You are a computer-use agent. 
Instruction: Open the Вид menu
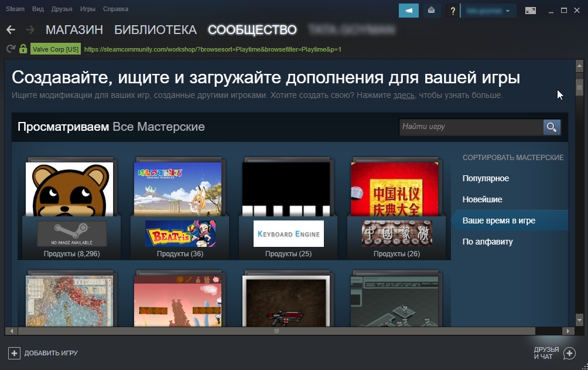tap(38, 9)
